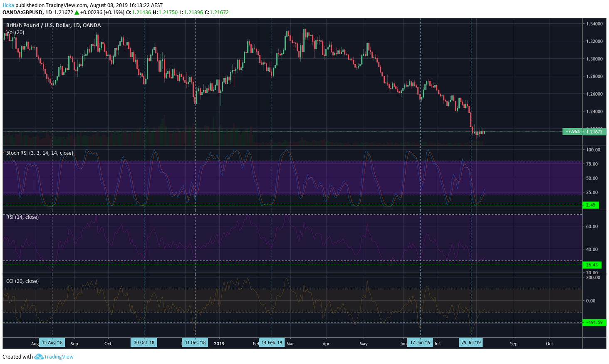Viewport: 609px width, 364px height.
Task: Click the CCI (20, close) indicator legend
Action: point(22,281)
